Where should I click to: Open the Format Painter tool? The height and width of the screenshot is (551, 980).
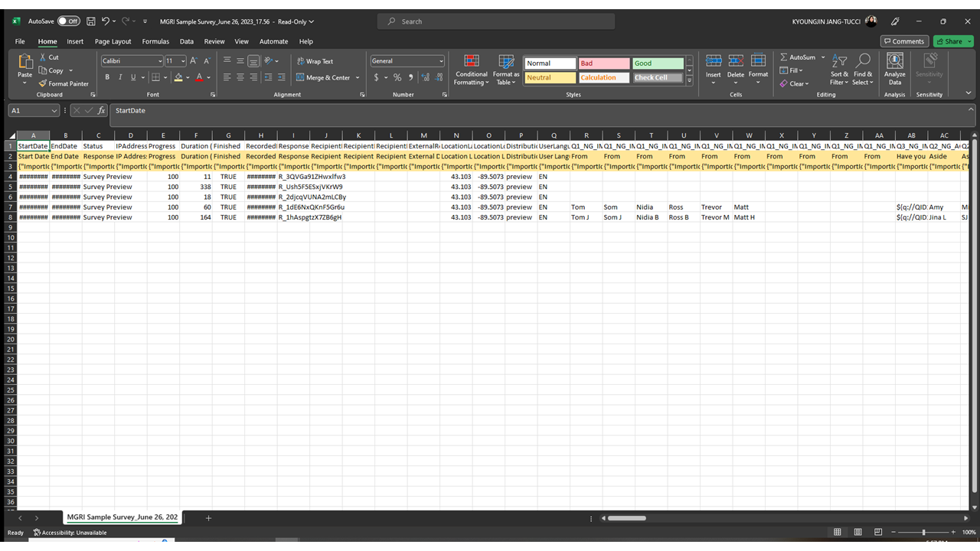[x=64, y=83]
